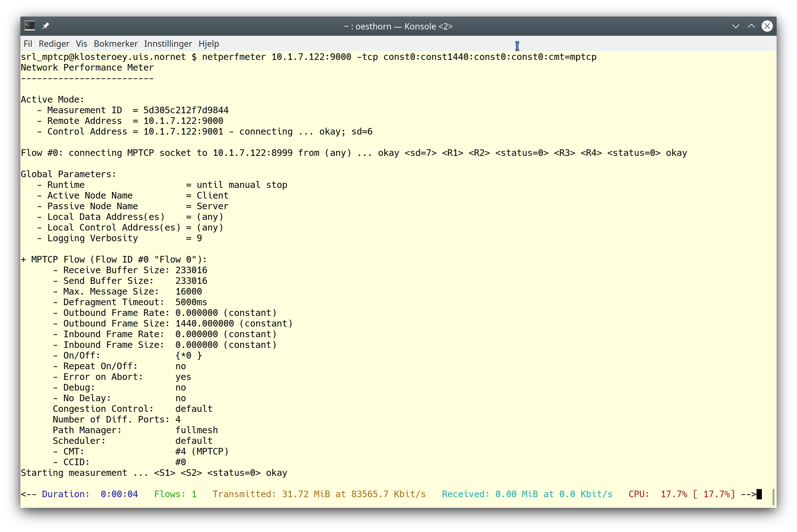Viewport: 797px width, 532px height.
Task: Click the 'CCID: #0' line
Action: pyautogui.click(x=120, y=462)
